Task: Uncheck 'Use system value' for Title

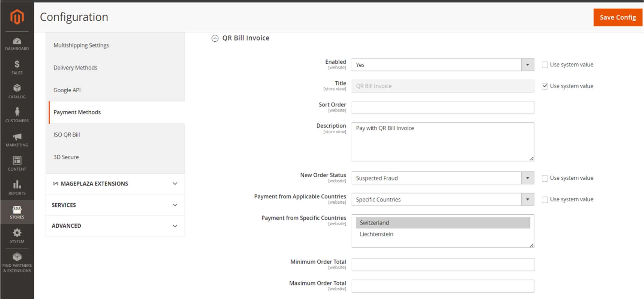Action: [x=545, y=86]
